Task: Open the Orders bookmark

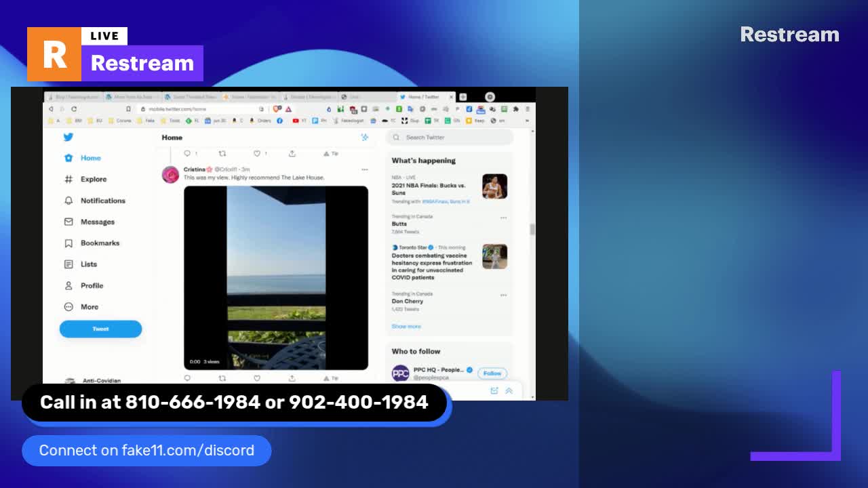Action: click(x=260, y=121)
